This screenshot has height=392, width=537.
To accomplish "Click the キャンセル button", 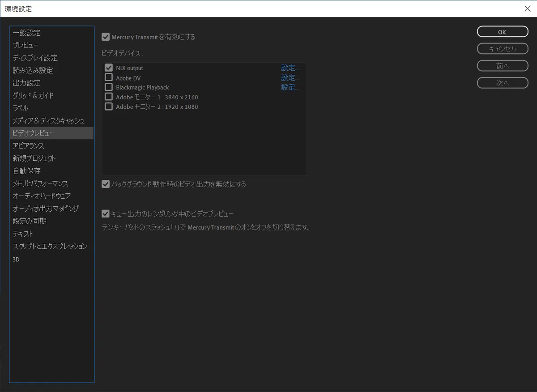I will [503, 49].
